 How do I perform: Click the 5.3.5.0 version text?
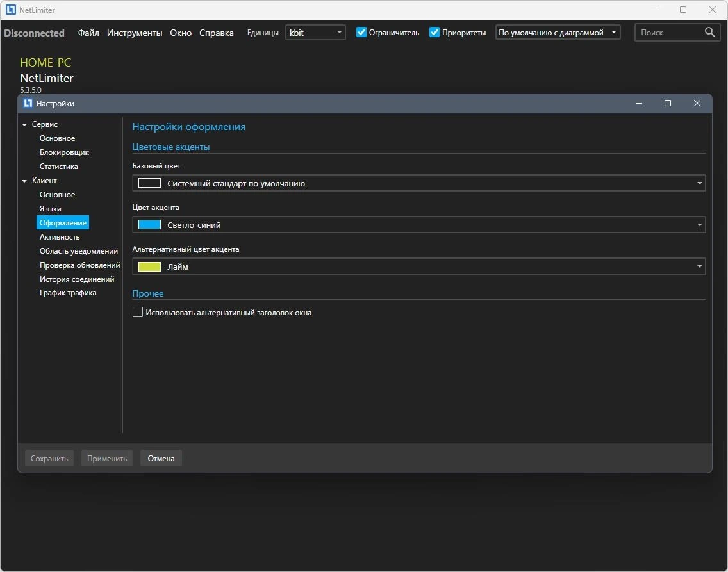[x=31, y=90]
